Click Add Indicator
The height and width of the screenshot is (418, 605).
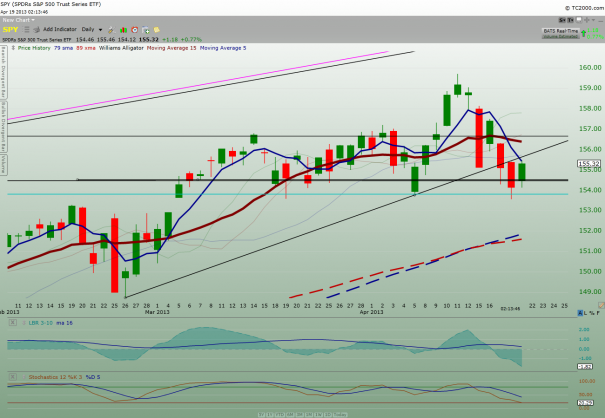click(60, 29)
